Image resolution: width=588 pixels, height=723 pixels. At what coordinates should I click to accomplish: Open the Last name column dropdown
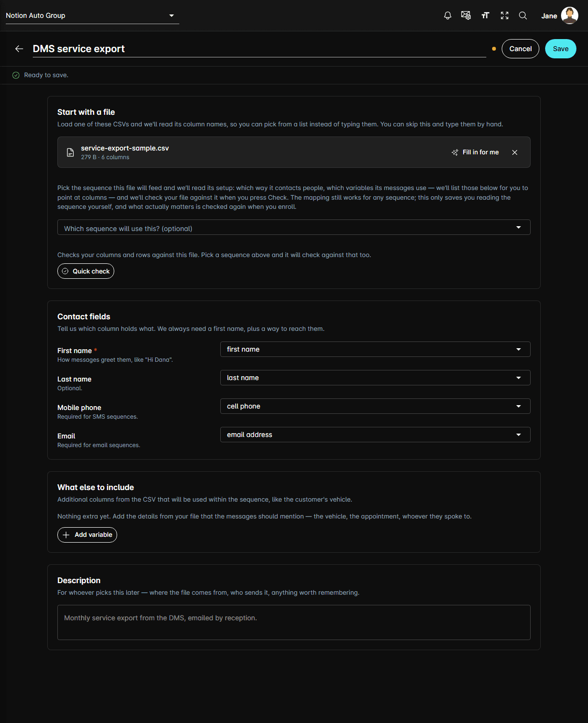point(375,378)
